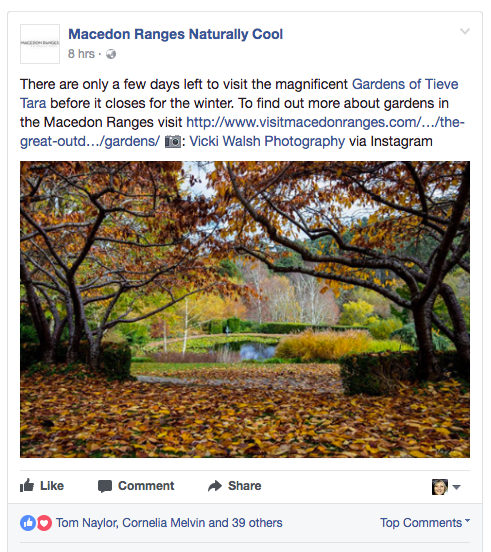Screen dimensions: 491x552
Task: Open Macedon Ranges Naturally Cool page link
Action: tap(175, 34)
